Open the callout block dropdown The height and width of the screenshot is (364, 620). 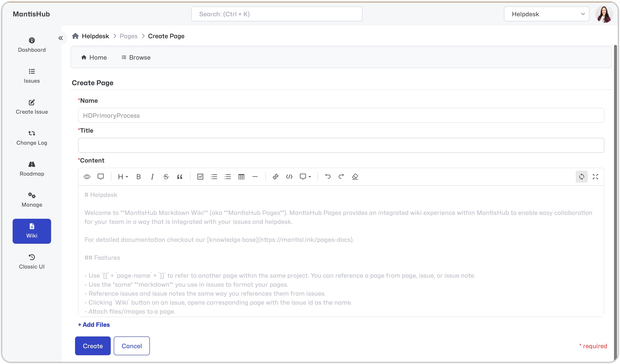pyautogui.click(x=305, y=177)
